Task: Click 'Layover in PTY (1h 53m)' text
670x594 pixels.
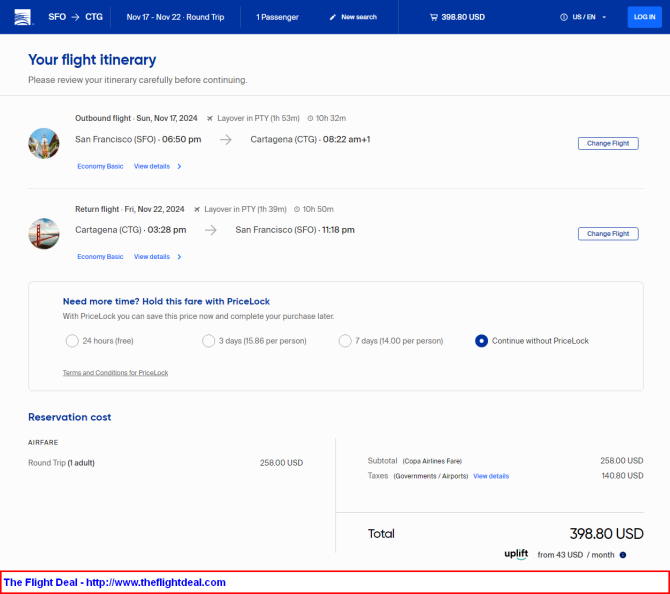Action: 259,118
